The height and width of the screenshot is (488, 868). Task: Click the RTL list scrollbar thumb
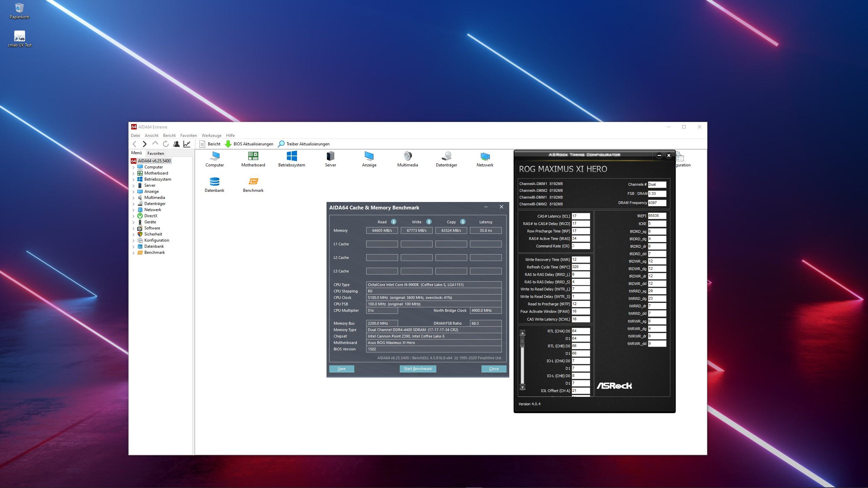(x=522, y=342)
